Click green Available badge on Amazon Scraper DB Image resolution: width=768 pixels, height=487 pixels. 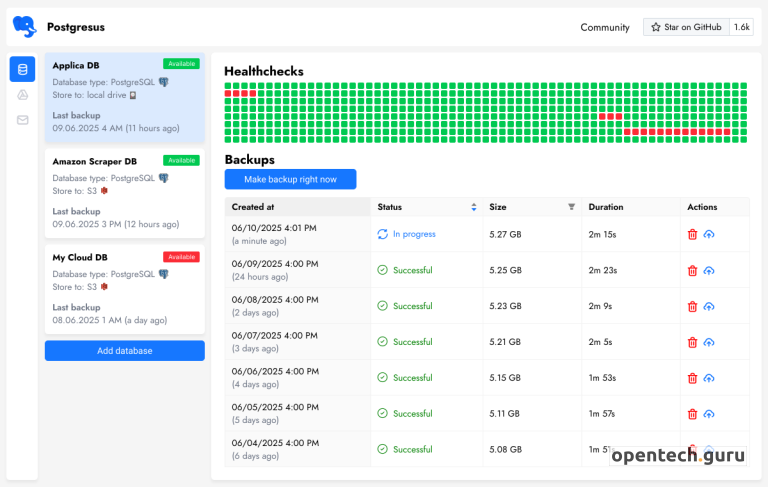click(181, 160)
